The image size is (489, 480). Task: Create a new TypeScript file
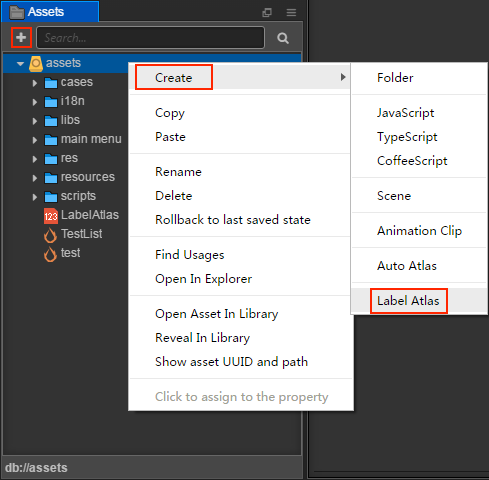[420, 137]
